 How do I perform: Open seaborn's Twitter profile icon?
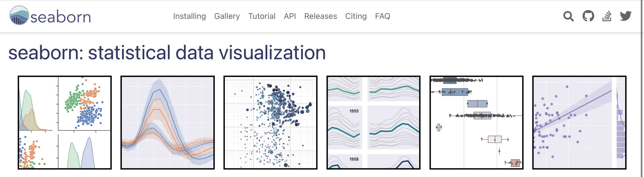tap(626, 16)
